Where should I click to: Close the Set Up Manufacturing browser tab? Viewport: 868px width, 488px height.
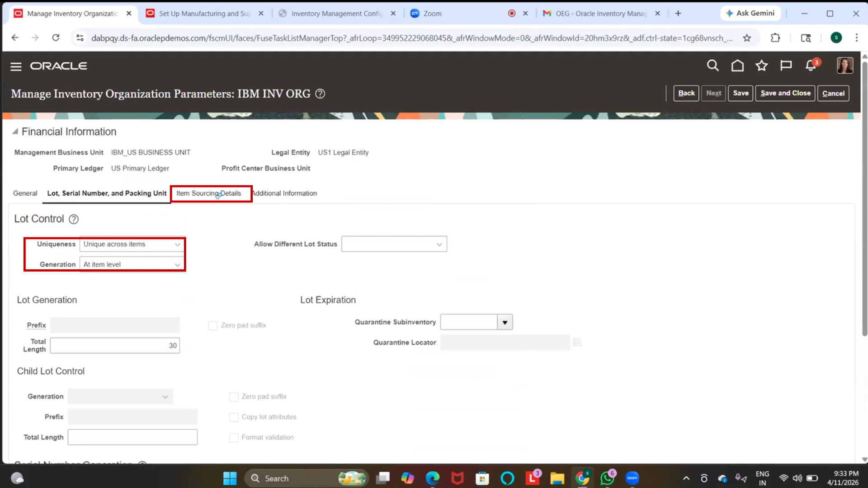point(261,14)
